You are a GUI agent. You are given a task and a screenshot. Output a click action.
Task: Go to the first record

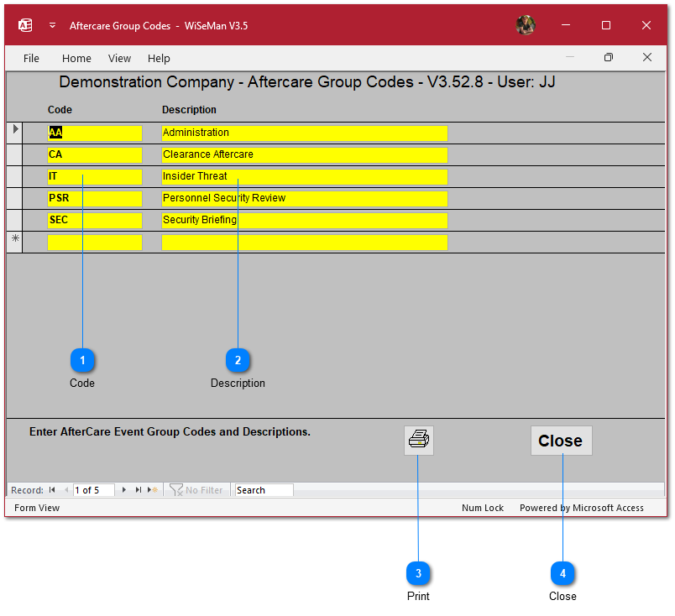click(x=52, y=490)
